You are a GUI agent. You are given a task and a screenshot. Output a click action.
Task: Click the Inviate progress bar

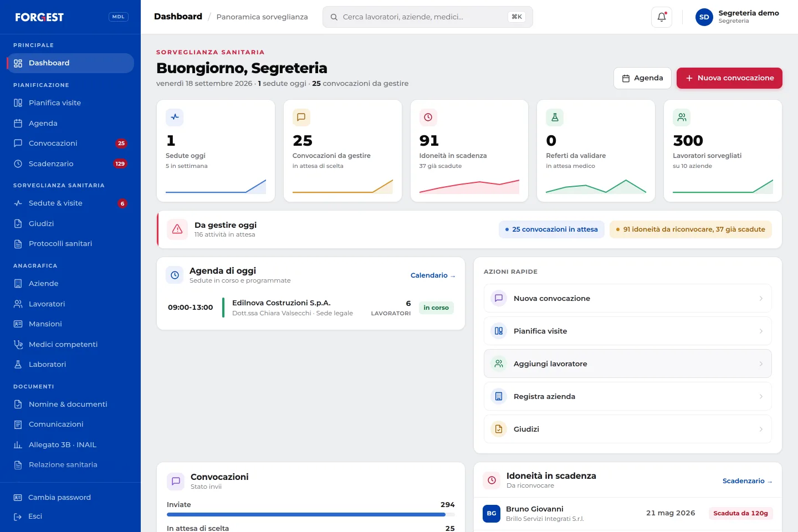(x=311, y=514)
